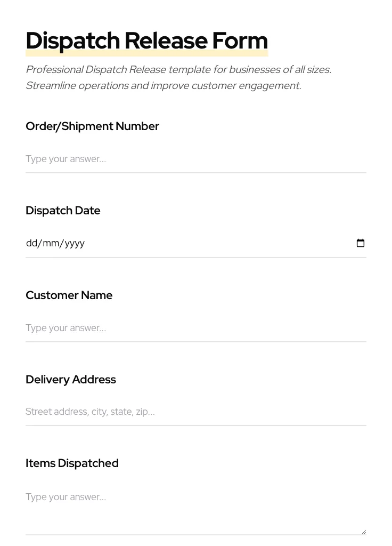Open the Dispatch Date calendar picker
The width and height of the screenshot is (392, 546).
pyautogui.click(x=361, y=243)
